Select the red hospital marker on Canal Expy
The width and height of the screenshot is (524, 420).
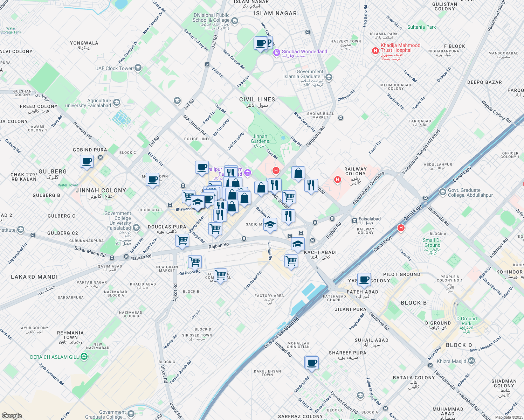tap(401, 228)
